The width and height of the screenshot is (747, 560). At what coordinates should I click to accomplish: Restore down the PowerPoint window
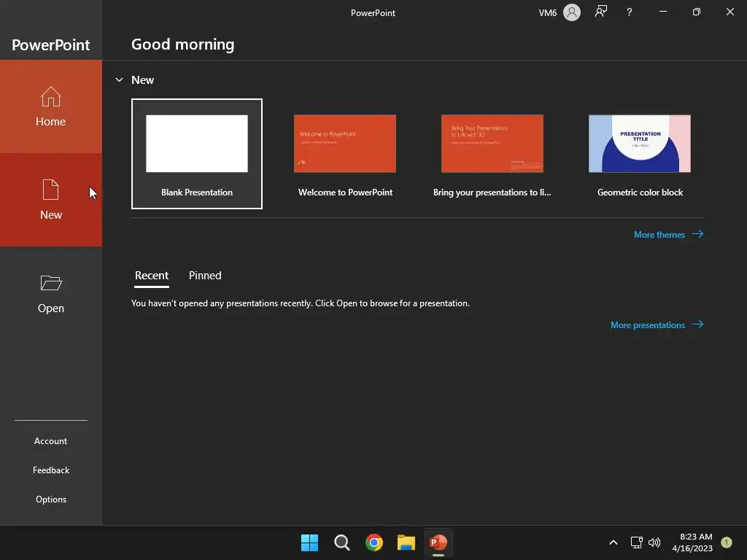pos(696,12)
